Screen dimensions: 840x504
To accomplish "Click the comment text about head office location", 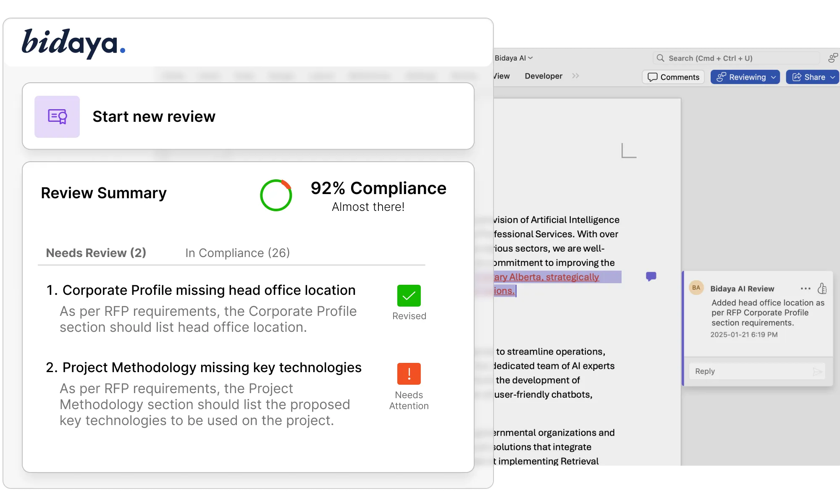I will (768, 312).
